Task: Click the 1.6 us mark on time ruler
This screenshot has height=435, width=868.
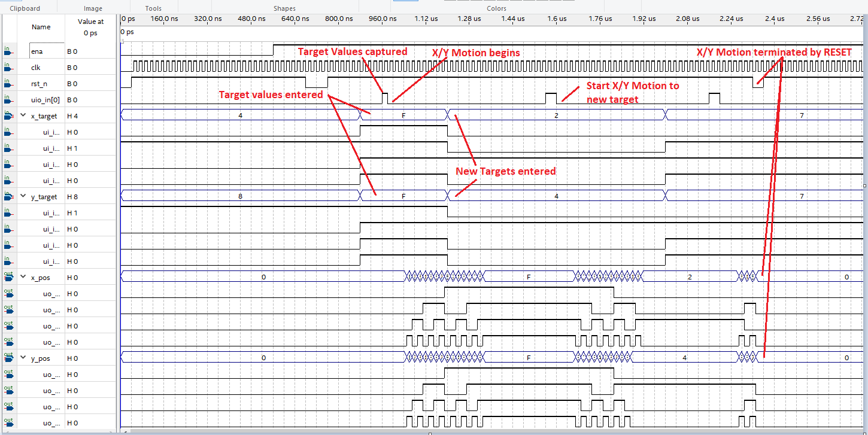Action: [x=556, y=19]
